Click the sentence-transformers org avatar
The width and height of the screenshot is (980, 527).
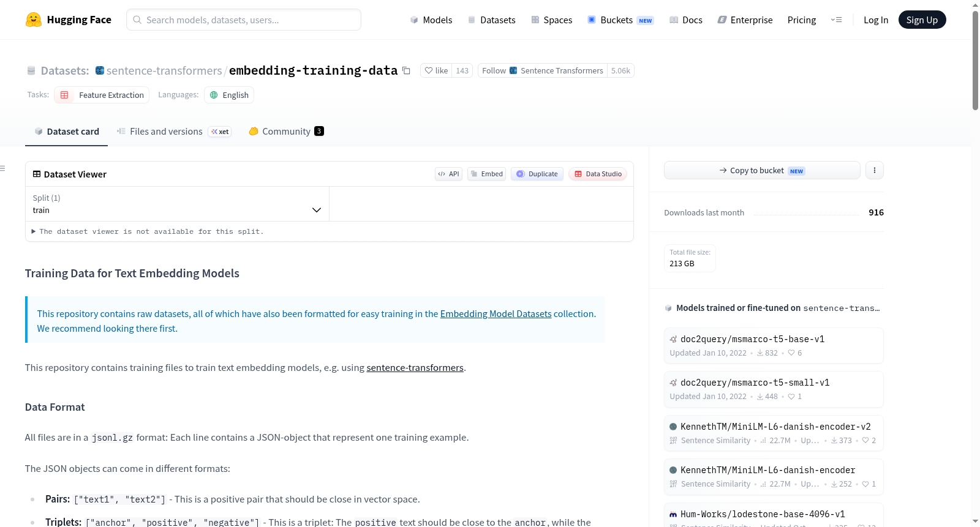100,70
